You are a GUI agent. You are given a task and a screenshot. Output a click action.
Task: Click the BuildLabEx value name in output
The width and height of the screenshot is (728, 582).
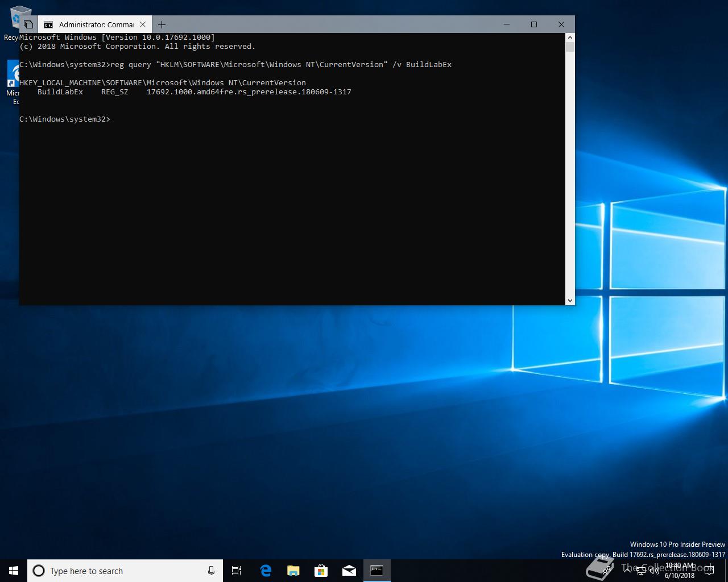[60, 92]
